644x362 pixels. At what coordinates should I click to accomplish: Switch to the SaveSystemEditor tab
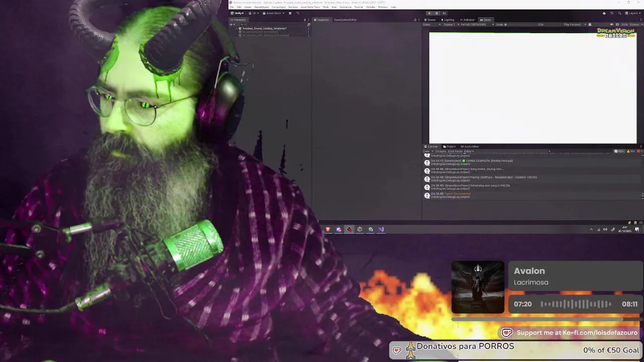tap(345, 20)
